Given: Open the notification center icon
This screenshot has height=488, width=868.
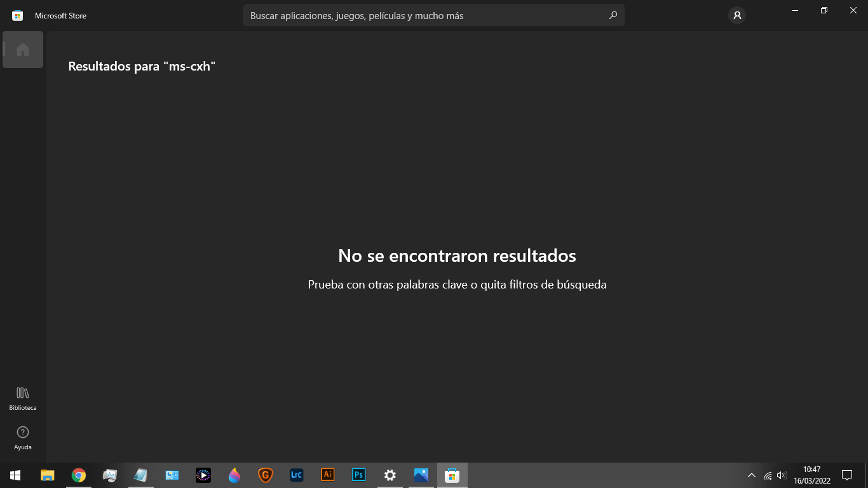Looking at the screenshot, I should tap(847, 475).
